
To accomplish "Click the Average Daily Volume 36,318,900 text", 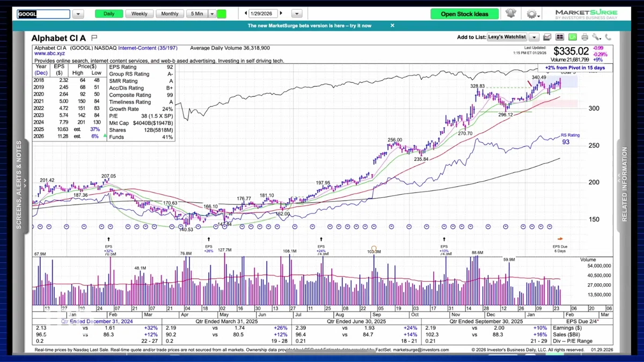I will pyautogui.click(x=231, y=48).
